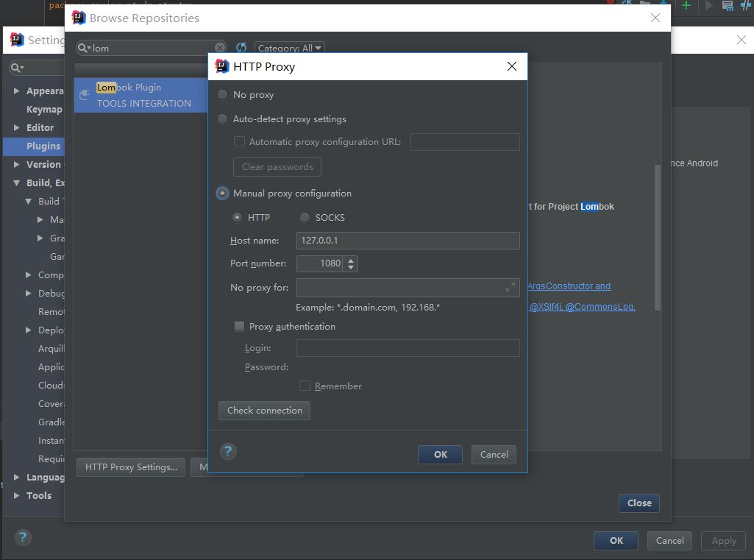Cancel the HTTP Proxy dialog

(494, 455)
